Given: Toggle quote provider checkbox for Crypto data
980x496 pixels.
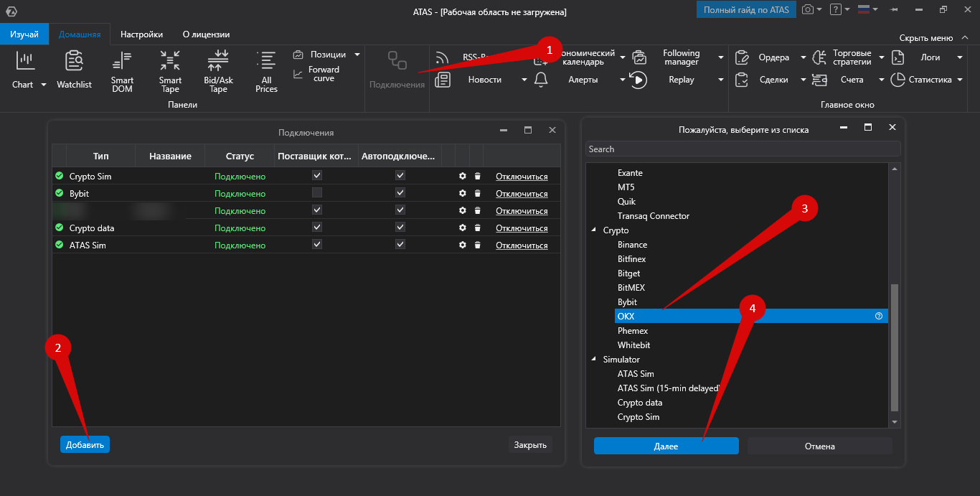Looking at the screenshot, I should 317,227.
